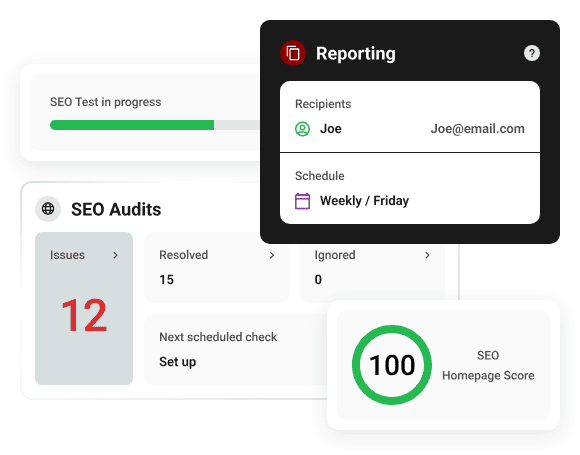Click the Set up scheduled check link
The height and width of the screenshot is (455, 580).
click(x=178, y=362)
